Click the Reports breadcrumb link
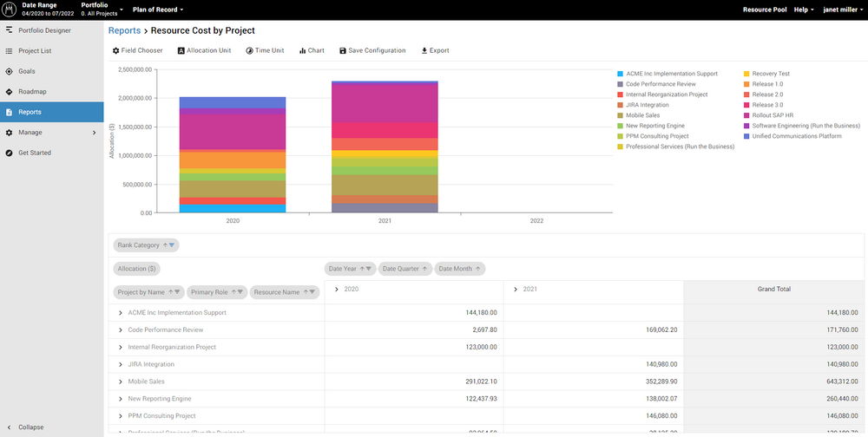This screenshot has width=868, height=437. (124, 30)
